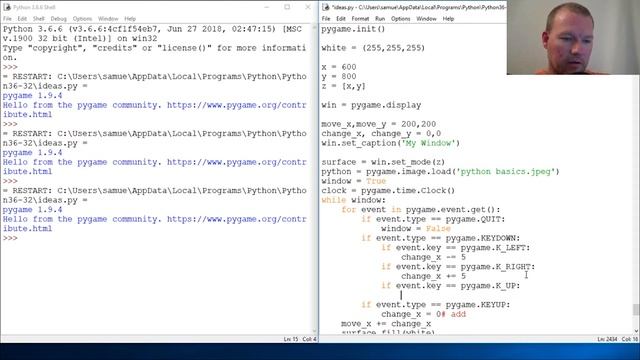Open Shell menu in Python Shell window

[38, 19]
